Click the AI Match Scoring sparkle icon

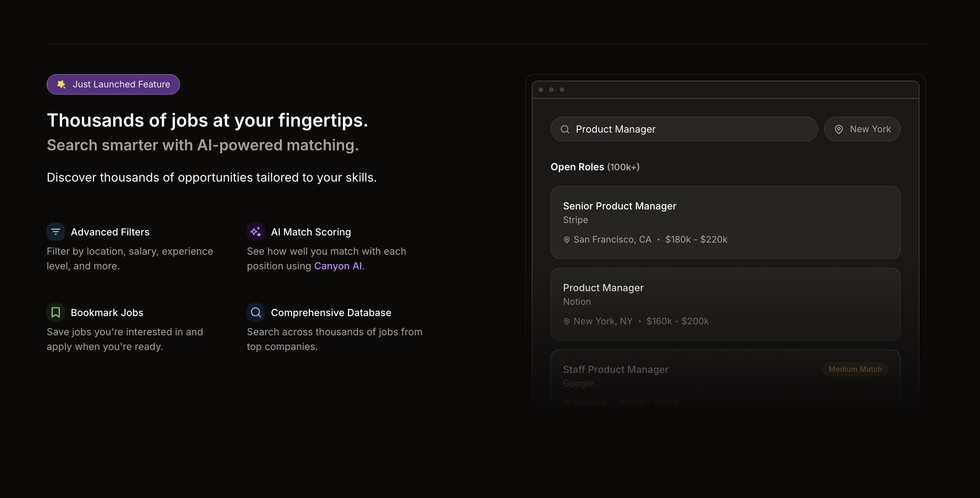[256, 232]
